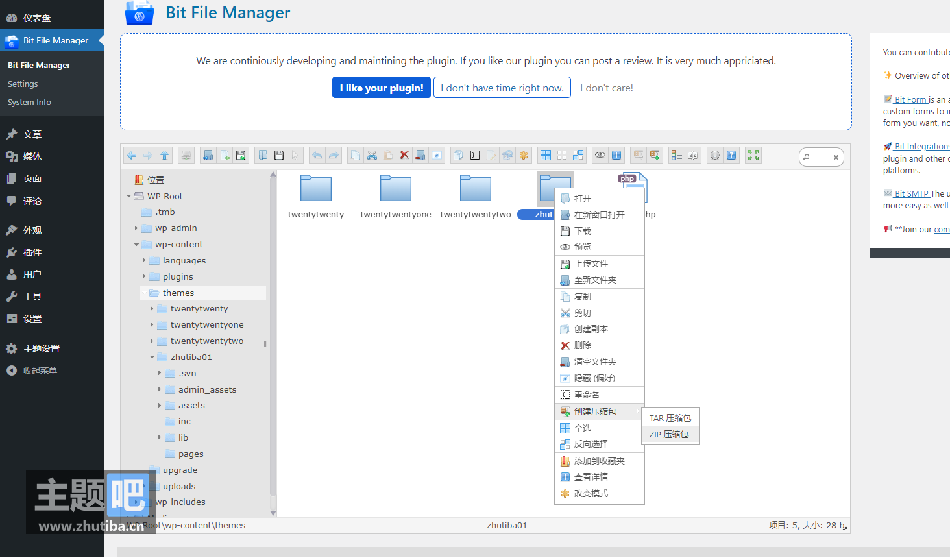Click the blue Get info toolbar icon
The width and height of the screenshot is (950, 560).
[616, 155]
